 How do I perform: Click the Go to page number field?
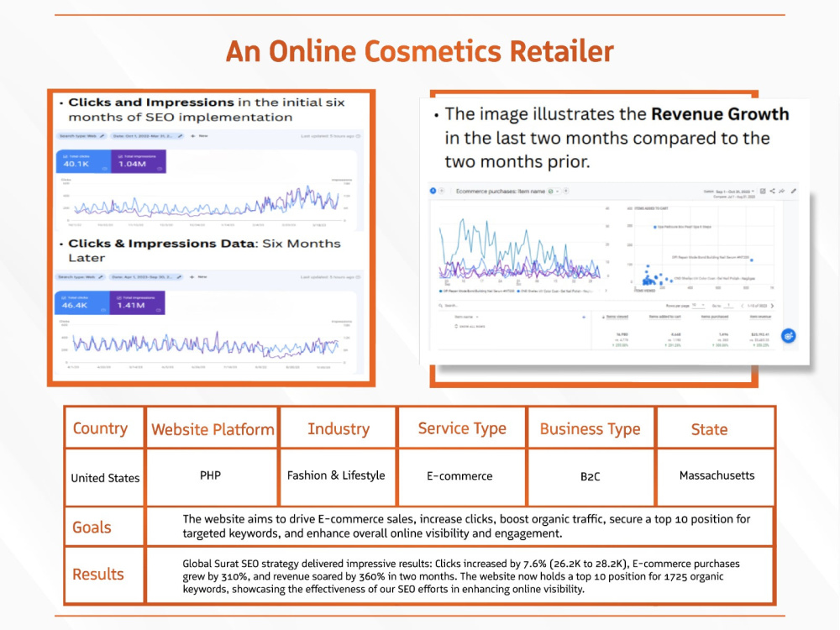pos(728,306)
